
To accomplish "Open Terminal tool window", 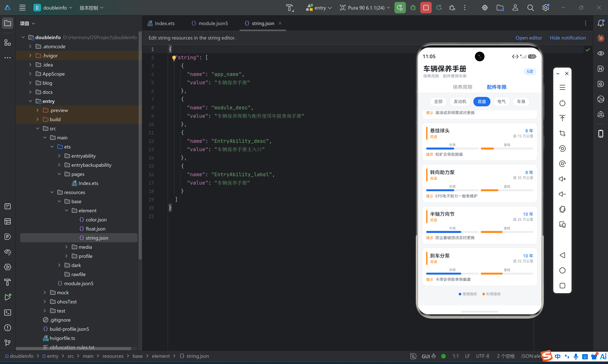I will tap(8, 313).
